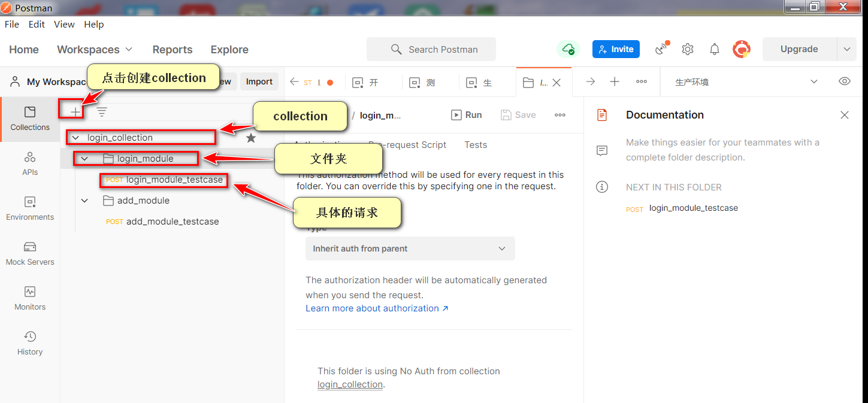Open the Workspaces dropdown

pyautogui.click(x=95, y=50)
